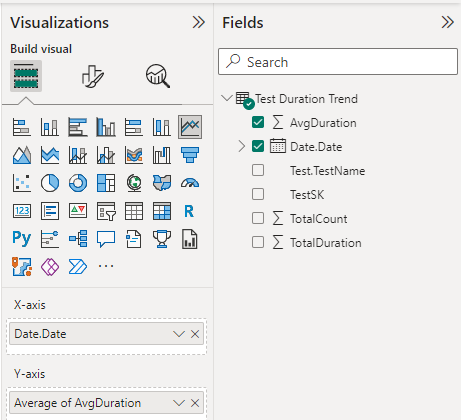Viewport: 462px width, 420px height.
Task: Select the Area chart visual
Action: pyautogui.click(x=22, y=155)
